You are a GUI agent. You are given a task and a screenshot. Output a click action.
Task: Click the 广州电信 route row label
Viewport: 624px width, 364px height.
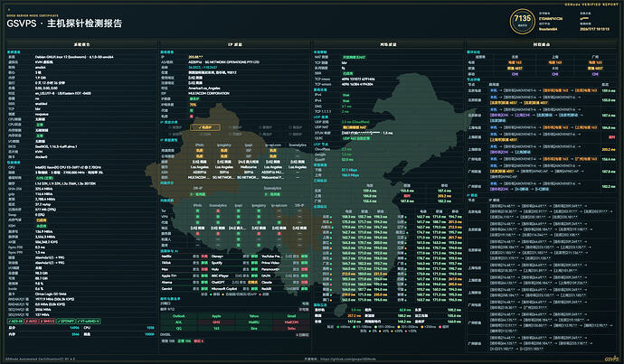coord(475,159)
